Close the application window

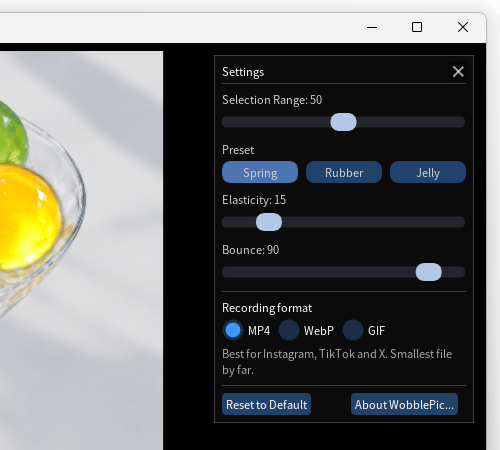463,27
